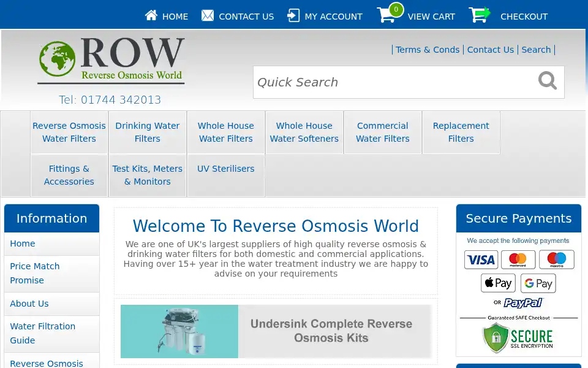Click the Checkout cart arrow icon
588x368 pixels.
[x=479, y=15]
